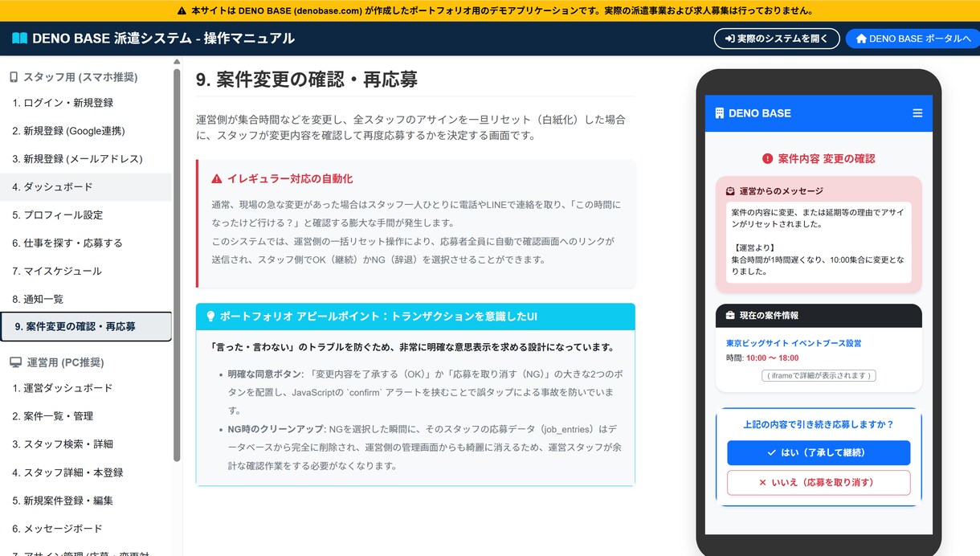Open 運営用 item 3. スタッフ検索・詳細
Screen dimensions: 980x556
(86, 444)
